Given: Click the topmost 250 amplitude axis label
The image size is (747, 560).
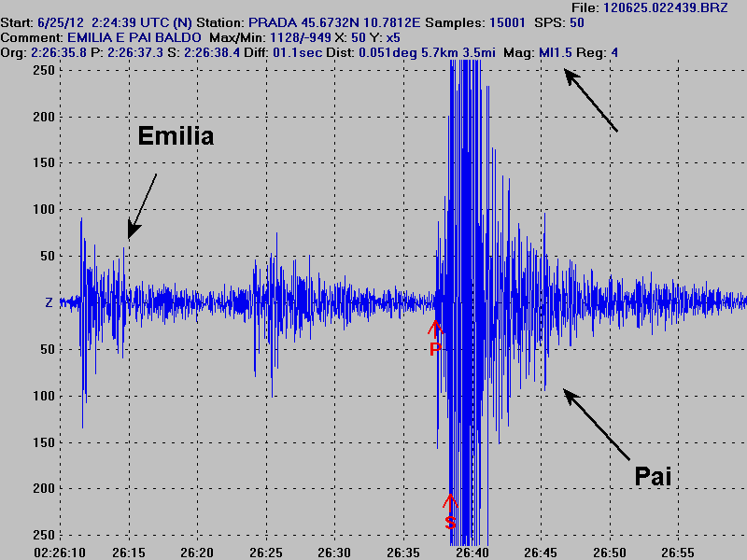Looking at the screenshot, I should (x=44, y=70).
